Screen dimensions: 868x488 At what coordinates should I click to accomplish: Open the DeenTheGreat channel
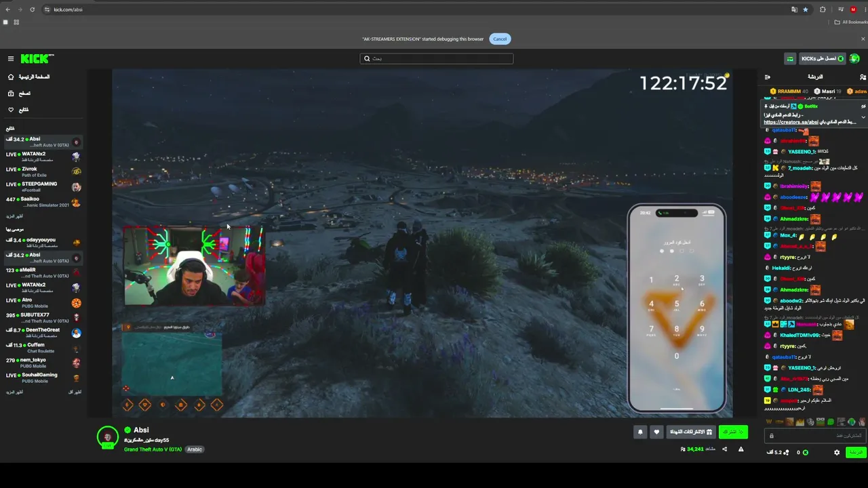tap(43, 332)
